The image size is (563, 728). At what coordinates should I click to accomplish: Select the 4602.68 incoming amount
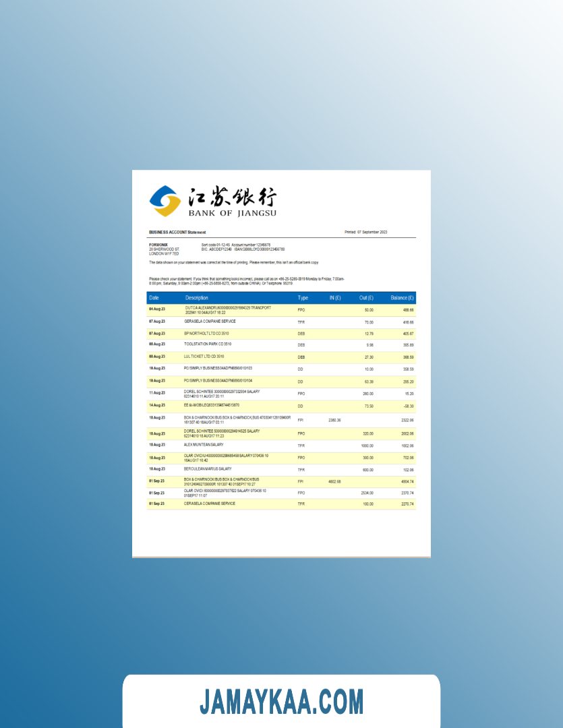click(x=334, y=482)
